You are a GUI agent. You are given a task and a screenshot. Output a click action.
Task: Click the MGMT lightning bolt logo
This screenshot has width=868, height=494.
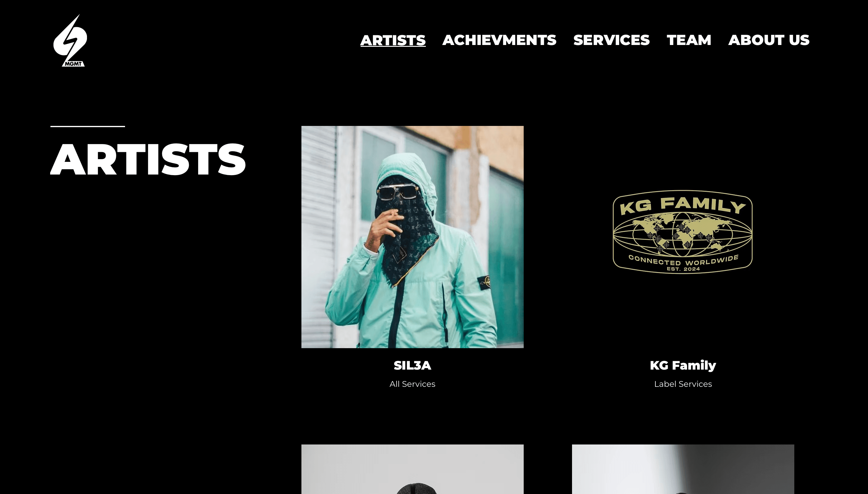click(70, 40)
